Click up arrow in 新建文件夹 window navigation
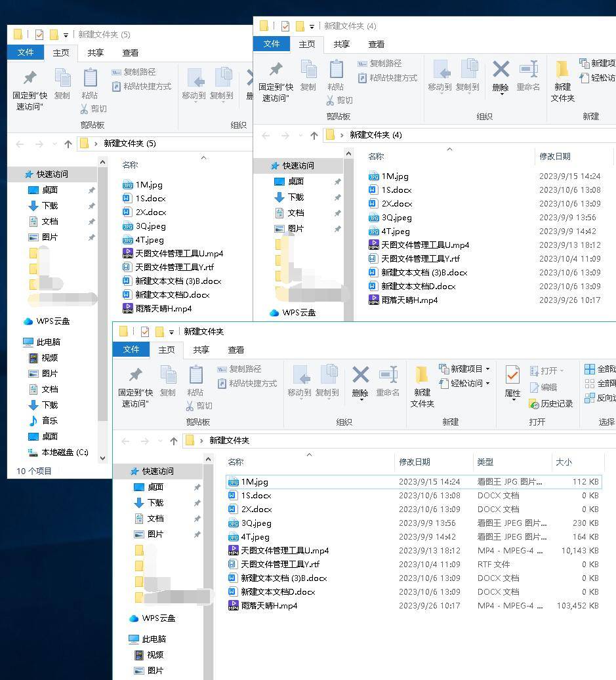Screen dimensions: 616x680 coord(174,441)
